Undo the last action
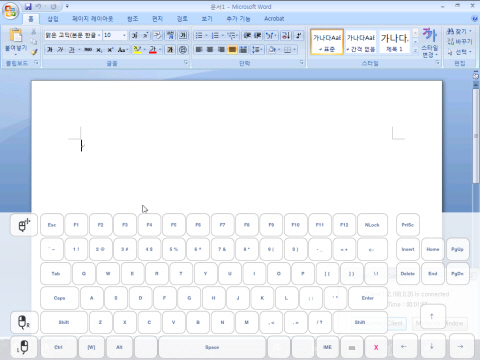The width and height of the screenshot is (480, 360). click(x=39, y=6)
